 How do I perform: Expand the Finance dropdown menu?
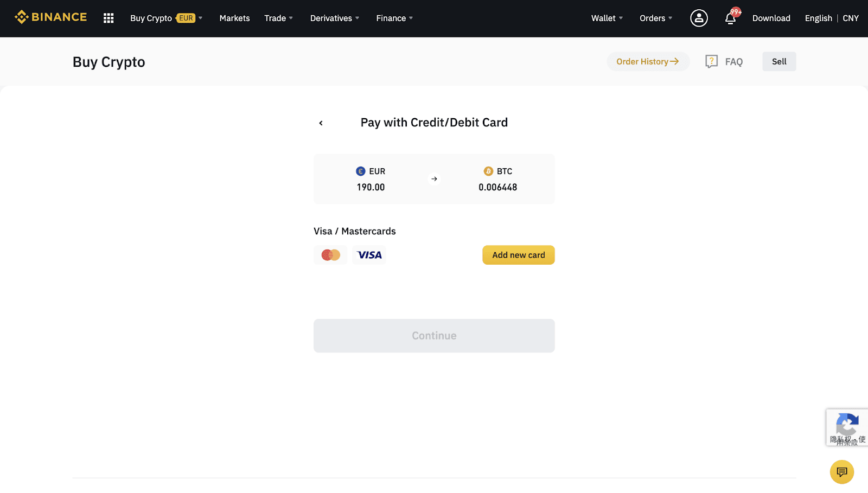tap(395, 18)
